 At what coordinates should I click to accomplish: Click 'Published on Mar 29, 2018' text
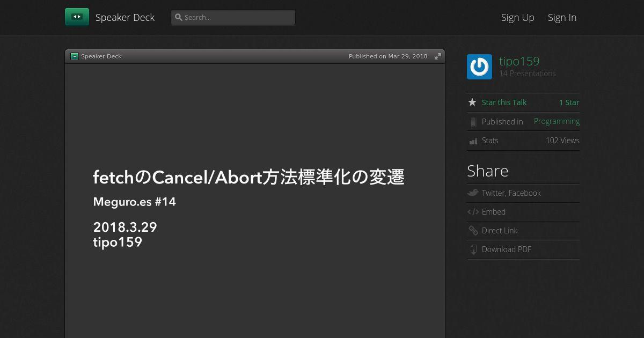pyautogui.click(x=388, y=56)
